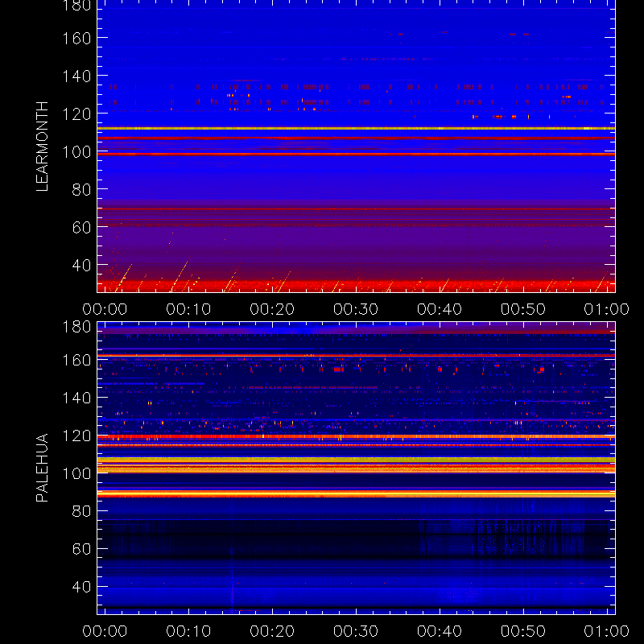This screenshot has width=644, height=644.
Task: Click the LEARMONTH axis title
Action: 42,147
